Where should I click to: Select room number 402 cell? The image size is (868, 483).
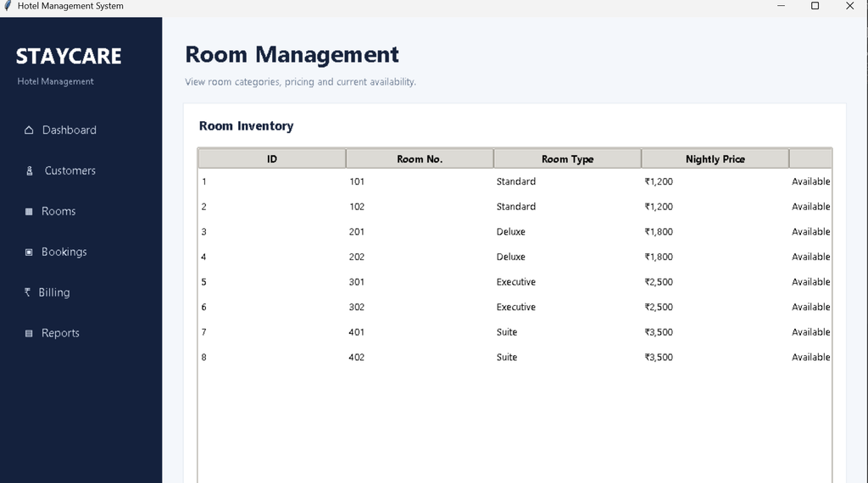coord(357,358)
